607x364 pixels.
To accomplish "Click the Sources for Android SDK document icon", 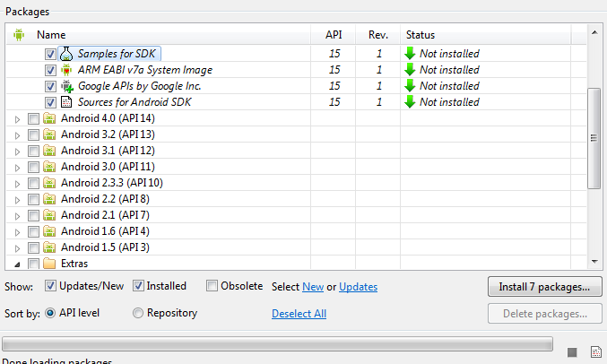I will tap(66, 102).
